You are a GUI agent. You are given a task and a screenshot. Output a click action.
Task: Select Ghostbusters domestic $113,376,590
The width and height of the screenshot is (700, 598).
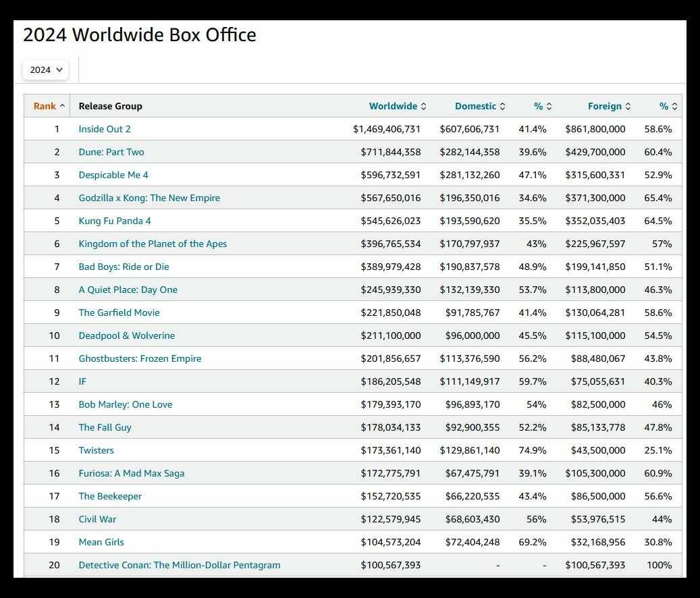[470, 358]
